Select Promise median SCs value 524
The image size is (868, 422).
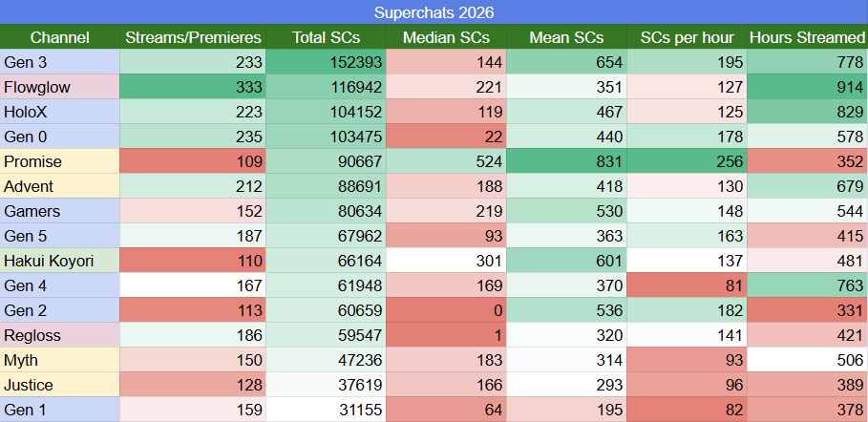(x=446, y=161)
